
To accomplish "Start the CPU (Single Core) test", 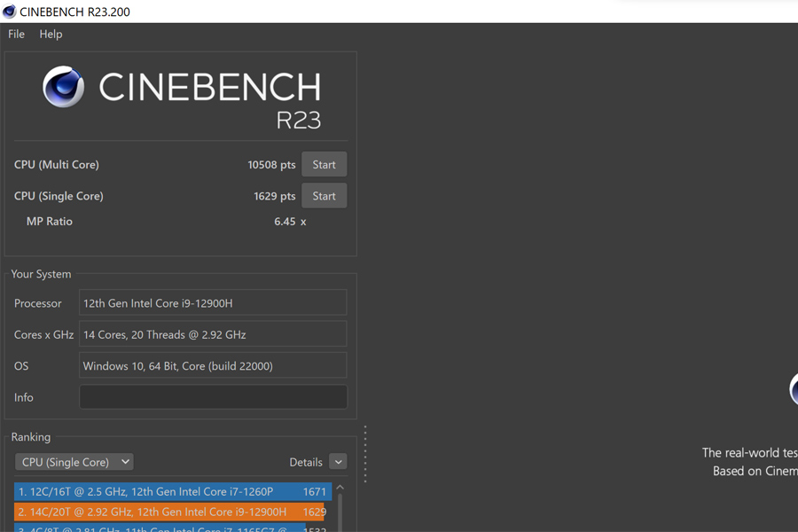I will click(325, 196).
